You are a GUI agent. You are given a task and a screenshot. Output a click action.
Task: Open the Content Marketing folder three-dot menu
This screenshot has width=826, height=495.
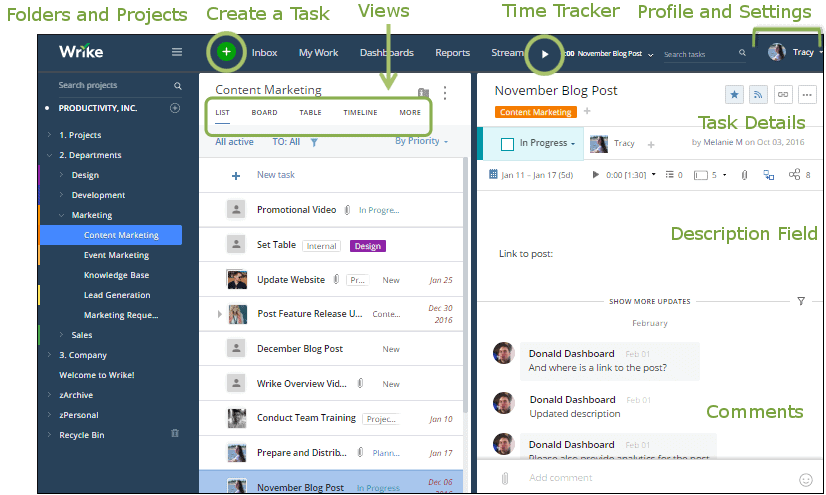point(445,93)
